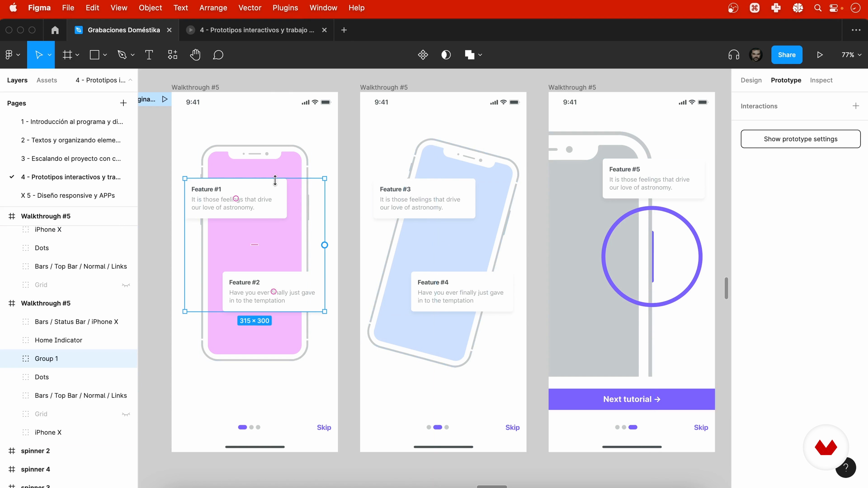Switch to the Design tab
868x488 pixels.
[x=751, y=80]
